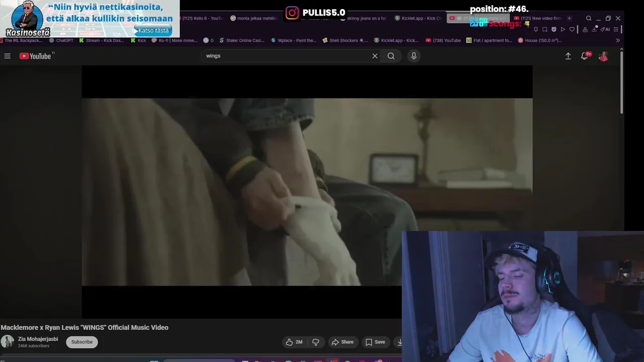
Task: Open Zia Mohajerjasbi channel name link
Action: tap(38, 339)
